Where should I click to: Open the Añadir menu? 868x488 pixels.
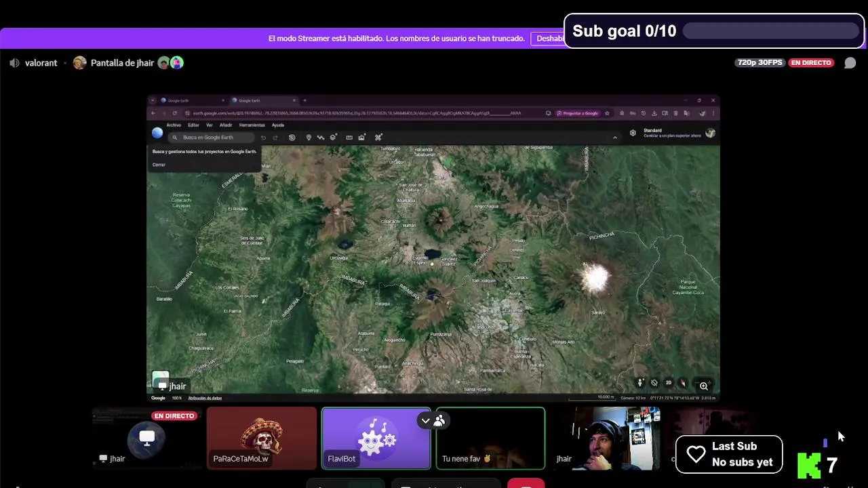point(226,125)
